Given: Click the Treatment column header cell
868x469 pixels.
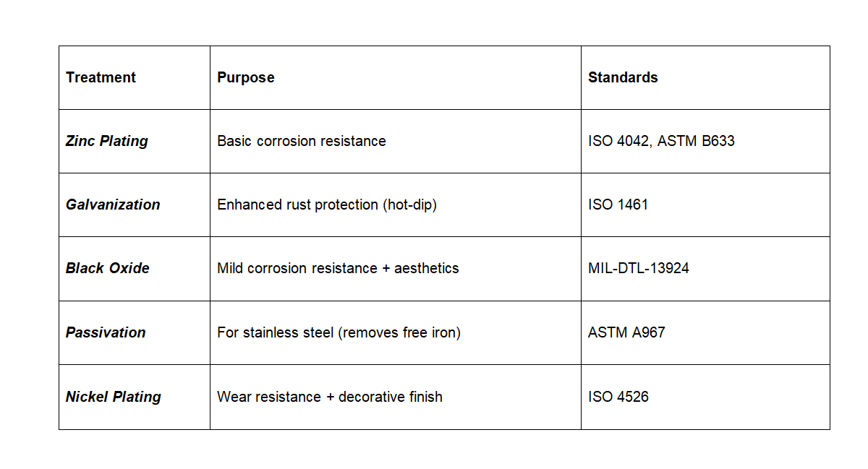Looking at the screenshot, I should 135,77.
